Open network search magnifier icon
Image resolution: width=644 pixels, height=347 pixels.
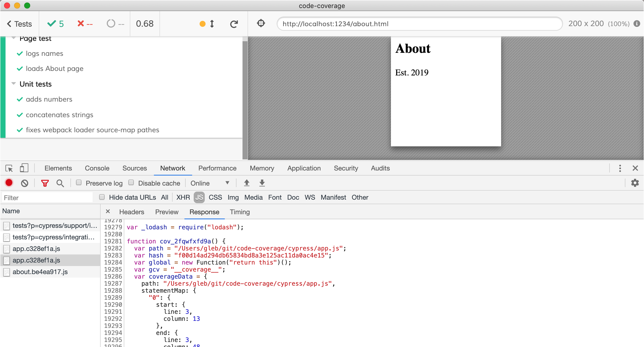click(60, 183)
